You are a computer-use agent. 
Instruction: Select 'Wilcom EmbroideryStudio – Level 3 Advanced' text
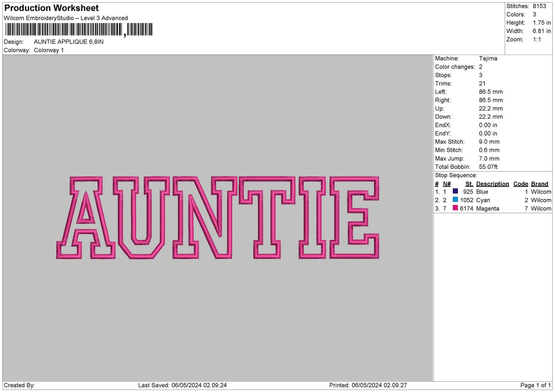point(66,18)
